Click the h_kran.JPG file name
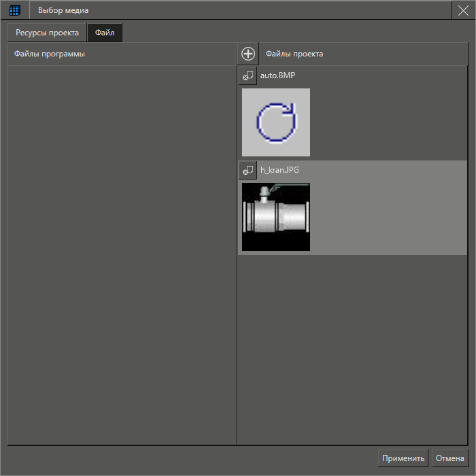Screen dimensions: 476x476 click(279, 170)
